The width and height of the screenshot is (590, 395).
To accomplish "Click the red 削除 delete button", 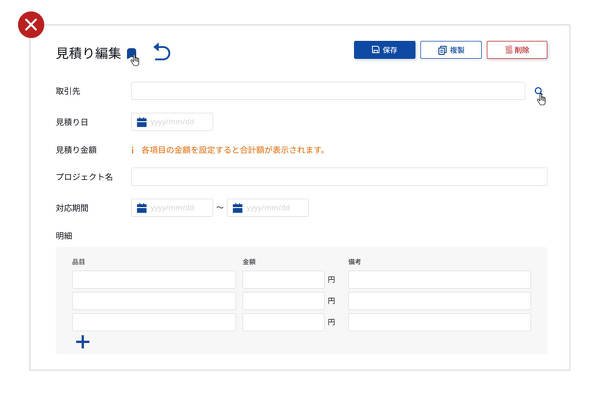I will pos(517,50).
